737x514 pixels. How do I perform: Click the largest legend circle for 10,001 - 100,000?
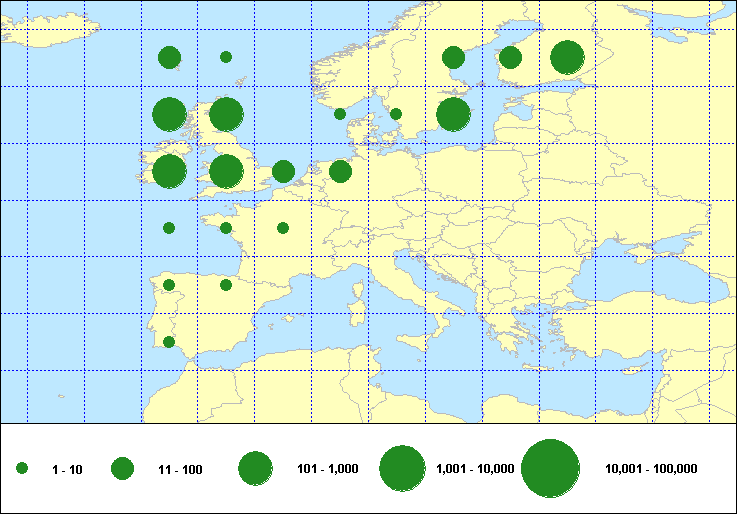point(551,468)
